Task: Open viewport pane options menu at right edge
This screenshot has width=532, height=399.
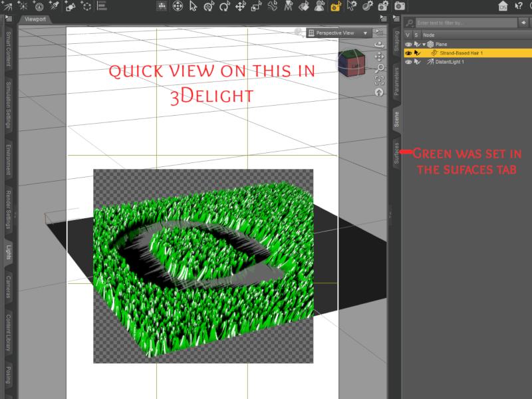Action: 384,19
